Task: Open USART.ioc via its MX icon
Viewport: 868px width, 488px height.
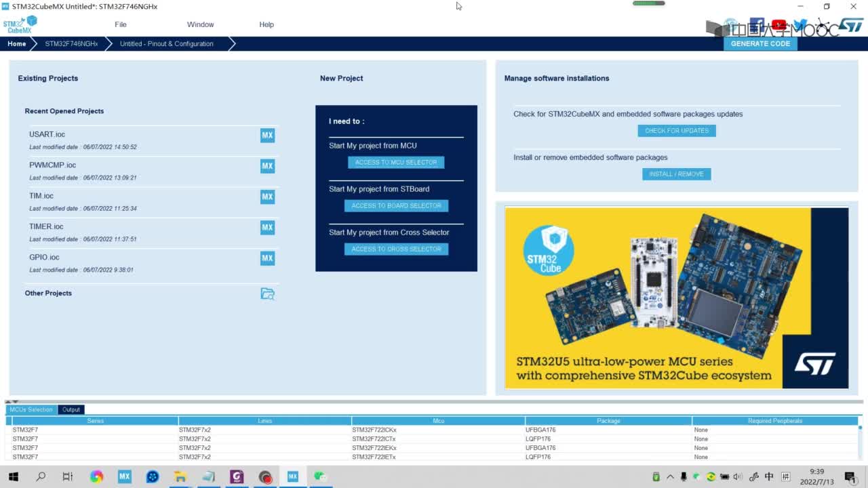Action: [x=267, y=136]
